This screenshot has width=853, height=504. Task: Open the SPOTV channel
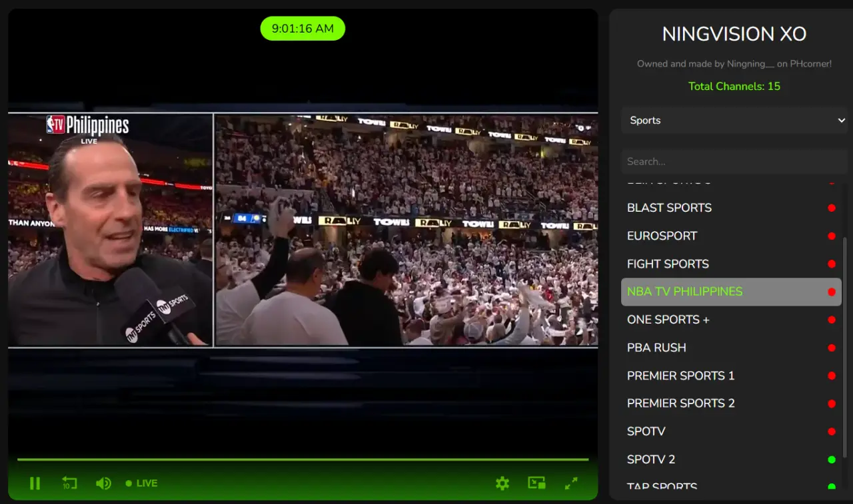tap(731, 431)
